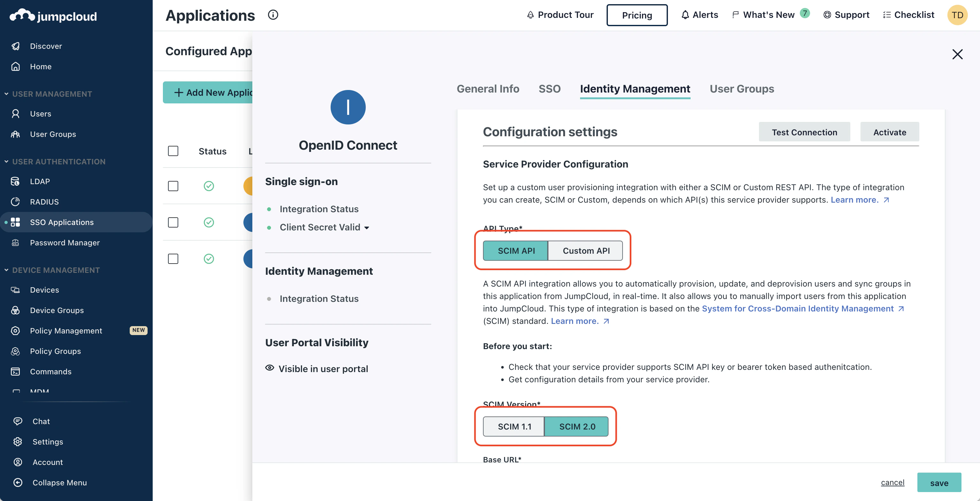Click Integration Status under Single sign-on
This screenshot has width=980, height=501.
(x=319, y=209)
